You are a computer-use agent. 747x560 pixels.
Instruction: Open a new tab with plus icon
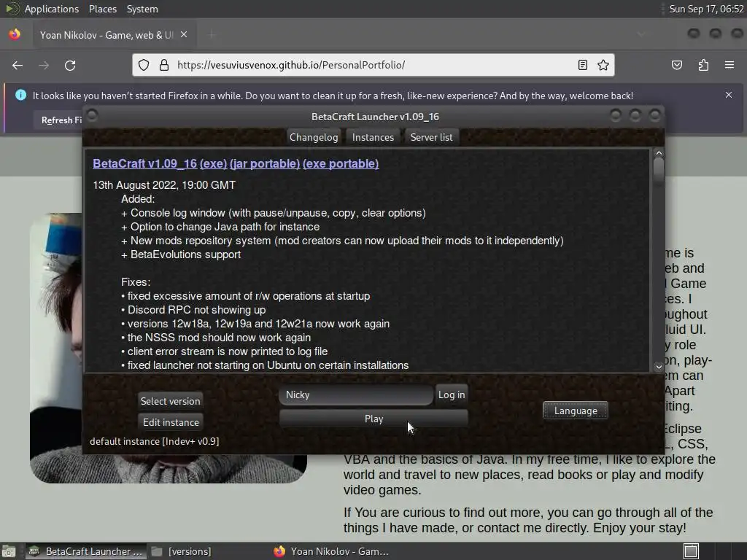point(212,35)
